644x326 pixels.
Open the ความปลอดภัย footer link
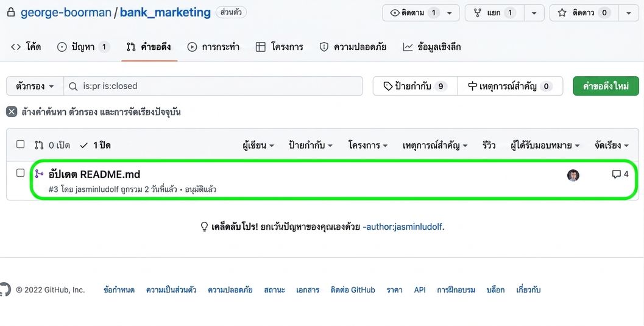[230, 290]
